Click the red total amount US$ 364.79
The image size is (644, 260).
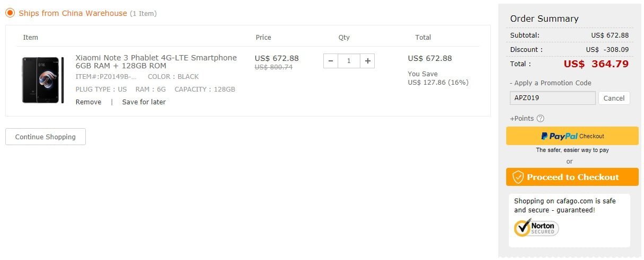[596, 64]
